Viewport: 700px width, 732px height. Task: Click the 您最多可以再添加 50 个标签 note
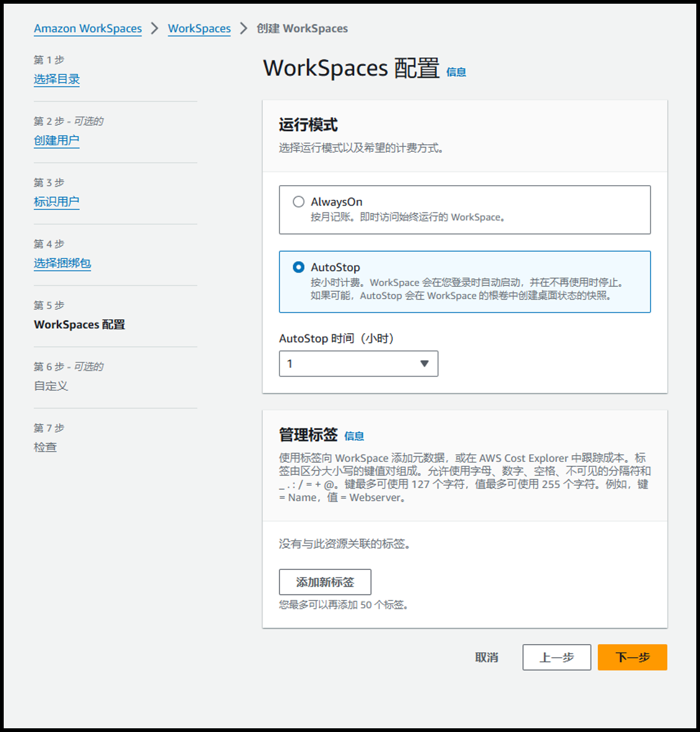(x=344, y=605)
